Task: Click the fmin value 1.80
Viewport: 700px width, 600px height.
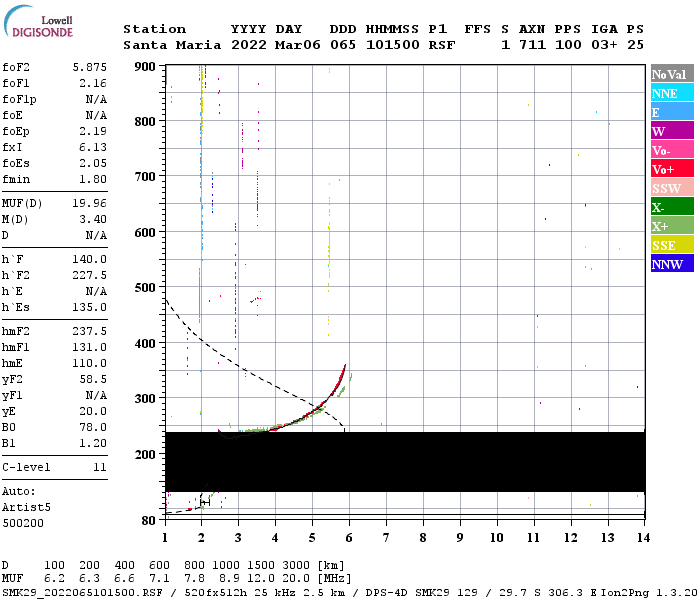Action: (x=93, y=179)
